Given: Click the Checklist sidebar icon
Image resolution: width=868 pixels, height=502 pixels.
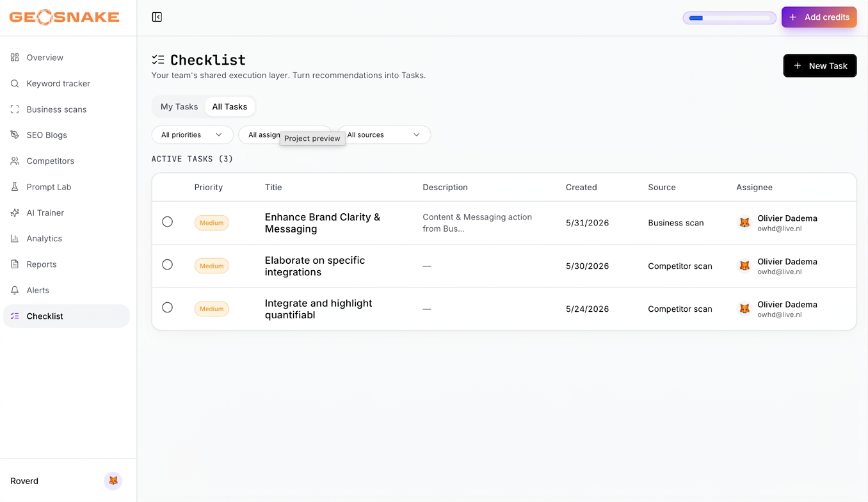Looking at the screenshot, I should click(15, 316).
